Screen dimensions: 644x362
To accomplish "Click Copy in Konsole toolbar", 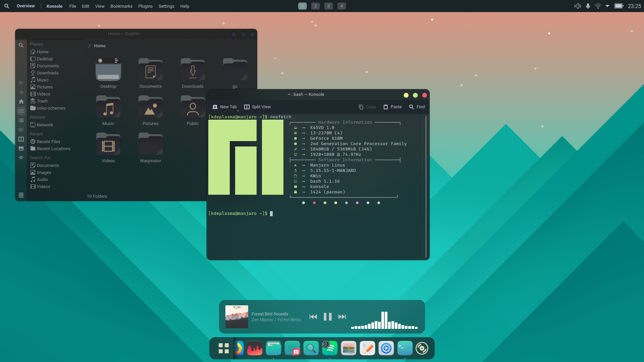I will coord(367,107).
